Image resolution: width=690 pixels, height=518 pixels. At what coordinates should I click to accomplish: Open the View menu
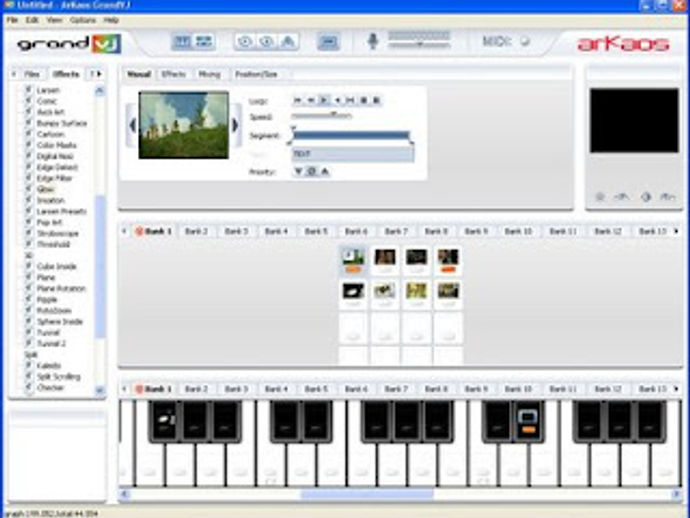tap(54, 20)
